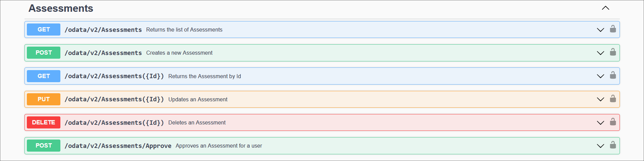Screen dimensions: 644x161
Task: Click the lock icon on GET Assessments list row
Action: coord(612,29)
